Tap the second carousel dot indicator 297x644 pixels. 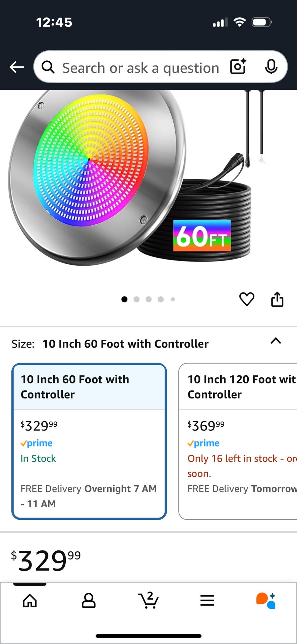136,299
